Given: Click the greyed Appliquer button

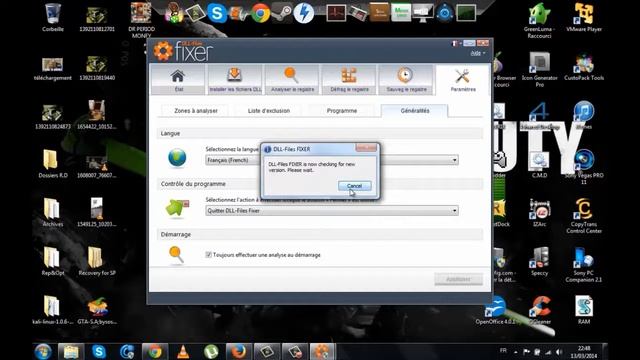Looking at the screenshot, I should coord(458,279).
